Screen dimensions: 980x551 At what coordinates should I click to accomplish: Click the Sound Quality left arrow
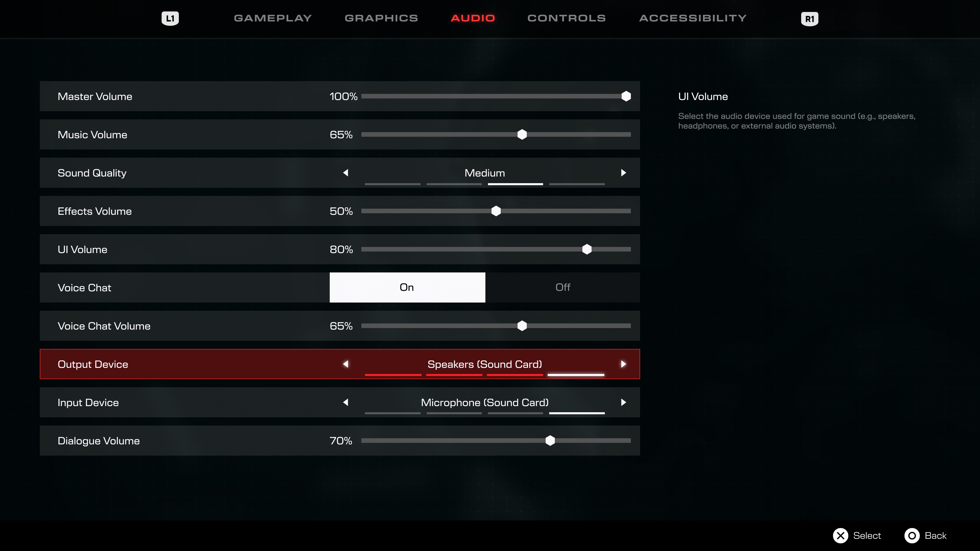346,173
